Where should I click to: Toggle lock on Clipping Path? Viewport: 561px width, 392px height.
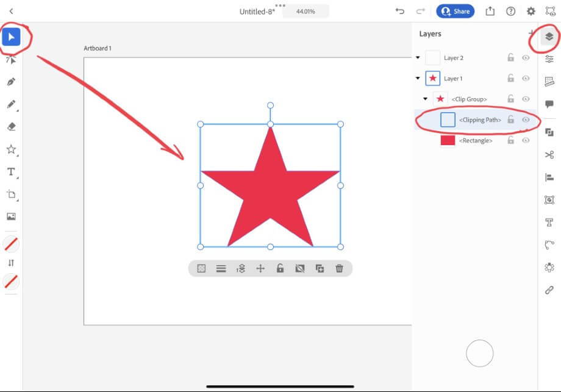(510, 119)
